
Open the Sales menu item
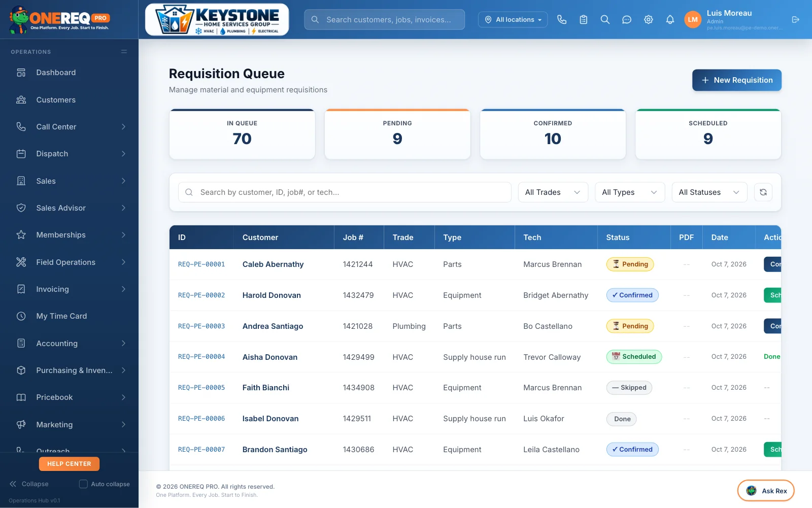click(69, 181)
